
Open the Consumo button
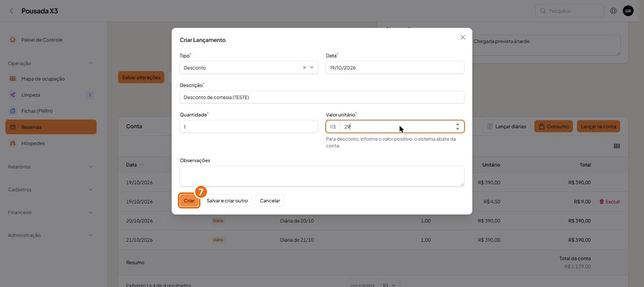pos(554,126)
